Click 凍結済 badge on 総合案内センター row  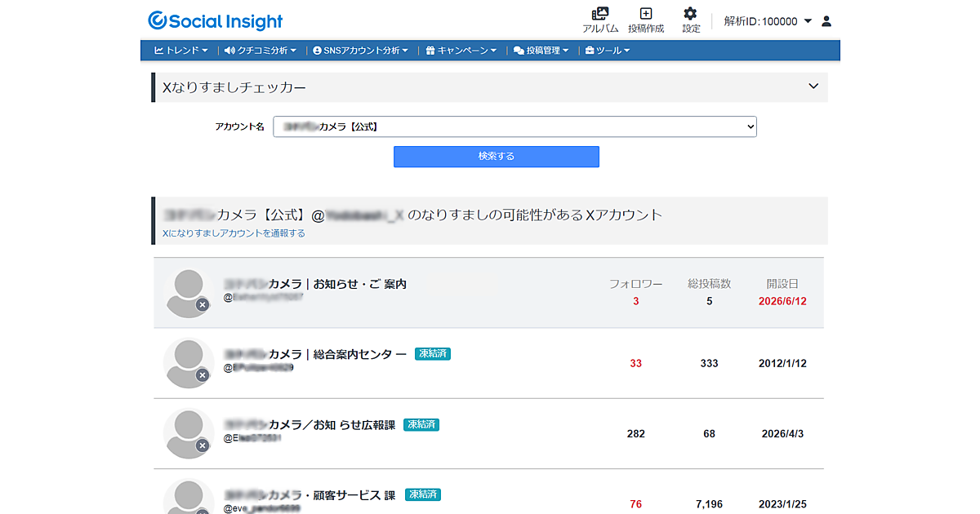click(x=433, y=354)
